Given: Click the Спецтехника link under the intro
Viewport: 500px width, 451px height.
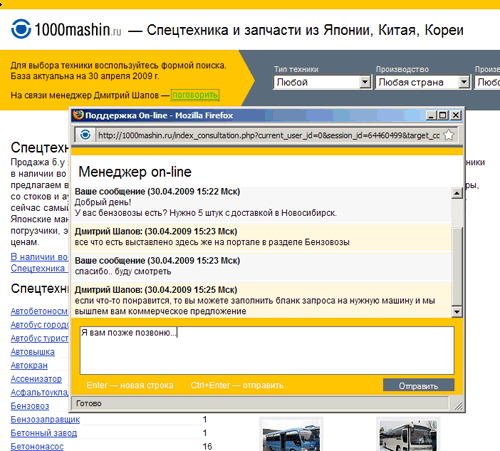Looking at the screenshot, I should pyautogui.click(x=38, y=268).
